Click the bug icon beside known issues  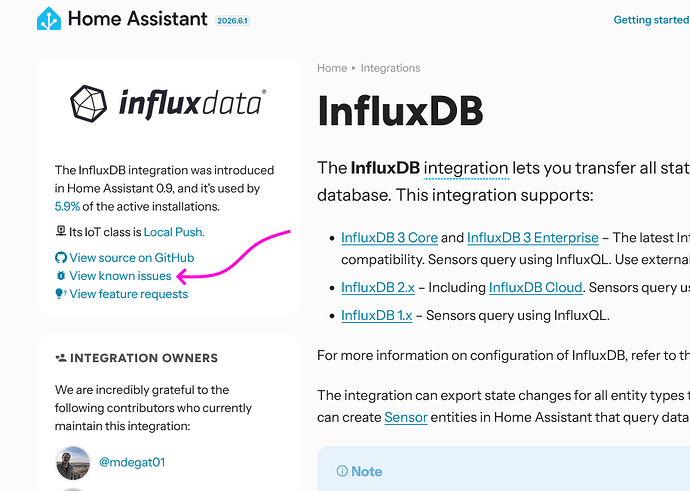(61, 275)
